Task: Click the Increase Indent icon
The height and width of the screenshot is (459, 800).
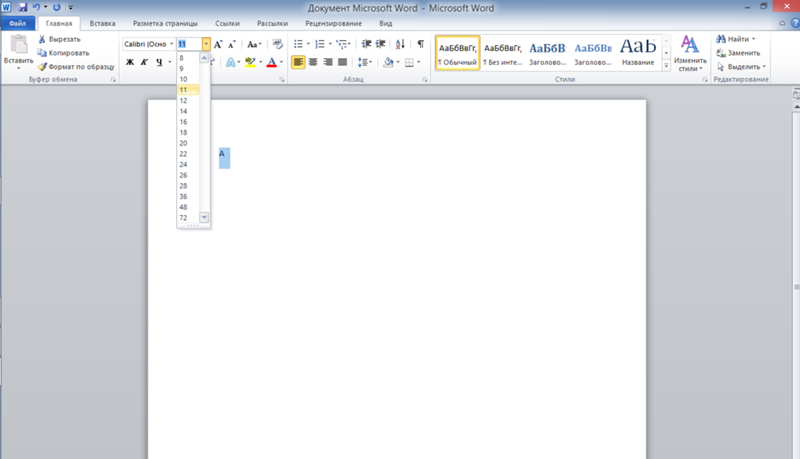Action: pos(381,44)
